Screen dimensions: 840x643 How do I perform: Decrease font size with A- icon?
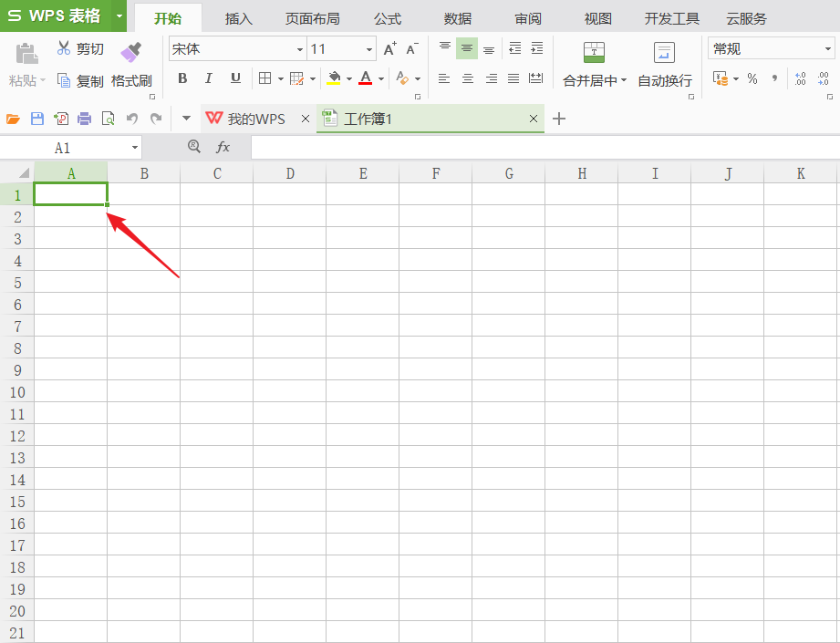[412, 48]
